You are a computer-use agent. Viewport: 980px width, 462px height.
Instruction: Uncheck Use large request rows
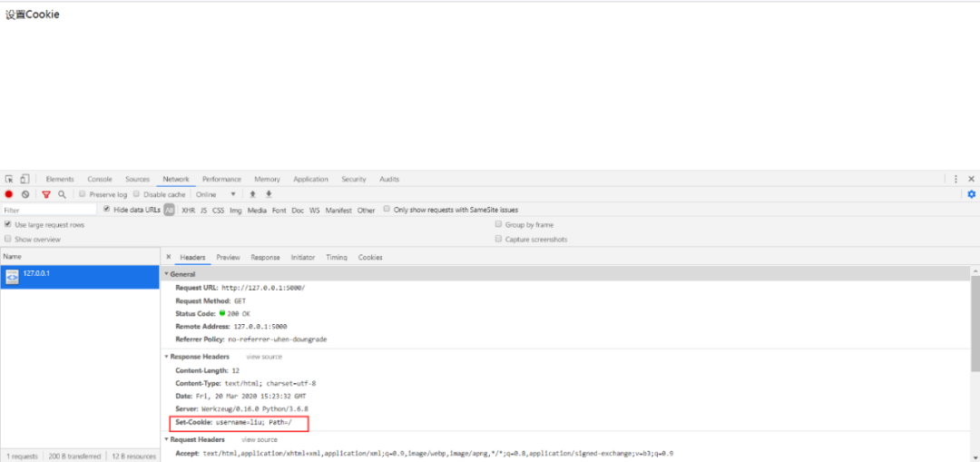pyautogui.click(x=8, y=224)
